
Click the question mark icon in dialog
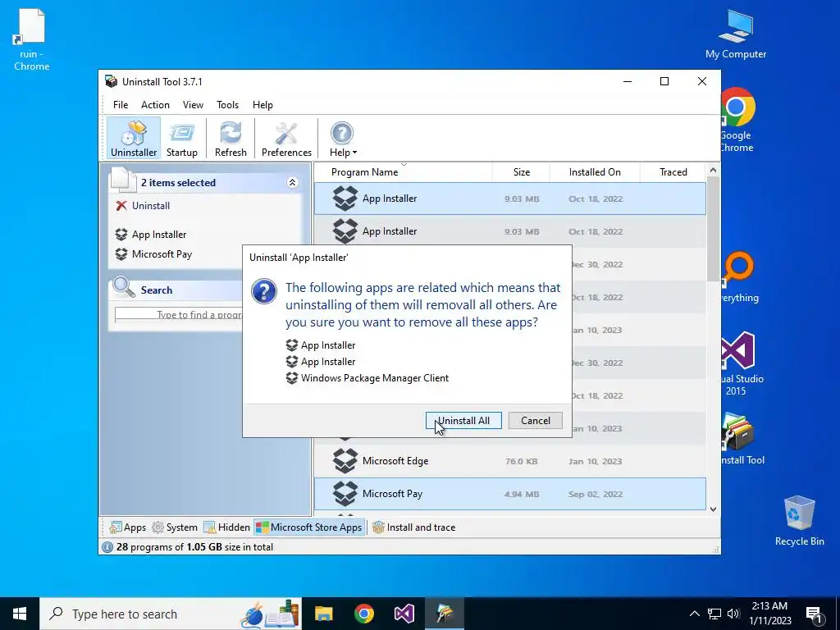pos(264,291)
